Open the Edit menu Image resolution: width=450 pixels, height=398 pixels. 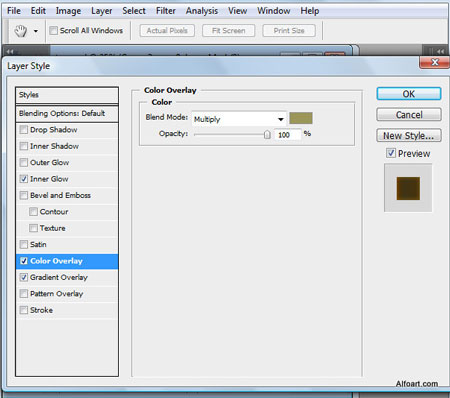coord(38,11)
